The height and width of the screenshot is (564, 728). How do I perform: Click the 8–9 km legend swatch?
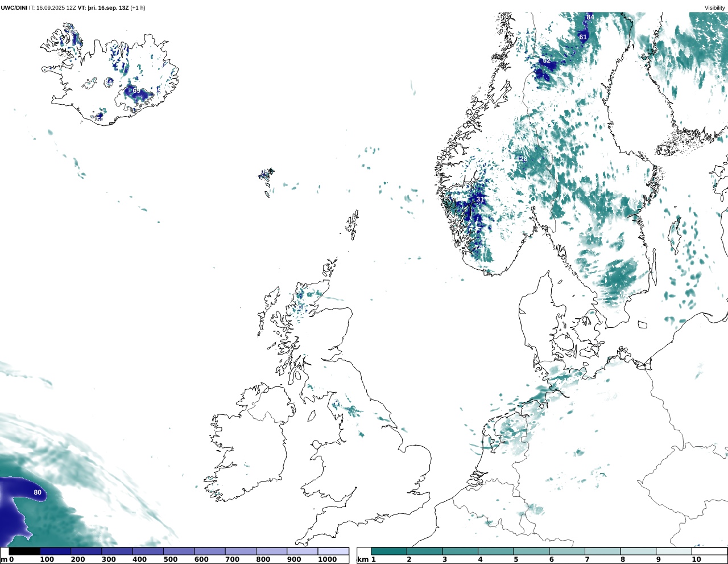tap(638, 551)
